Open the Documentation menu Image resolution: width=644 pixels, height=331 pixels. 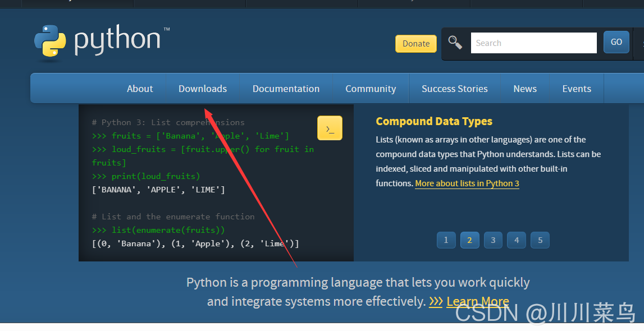[286, 89]
